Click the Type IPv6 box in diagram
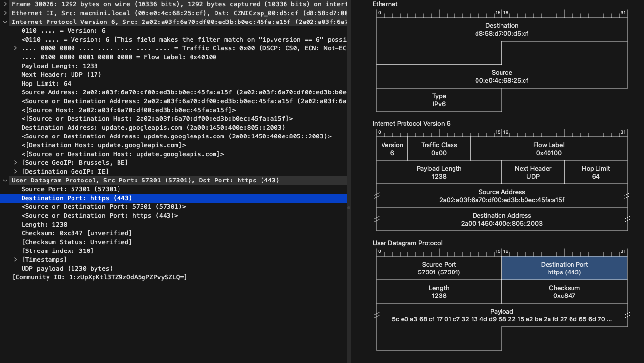The image size is (644, 363). [439, 100]
